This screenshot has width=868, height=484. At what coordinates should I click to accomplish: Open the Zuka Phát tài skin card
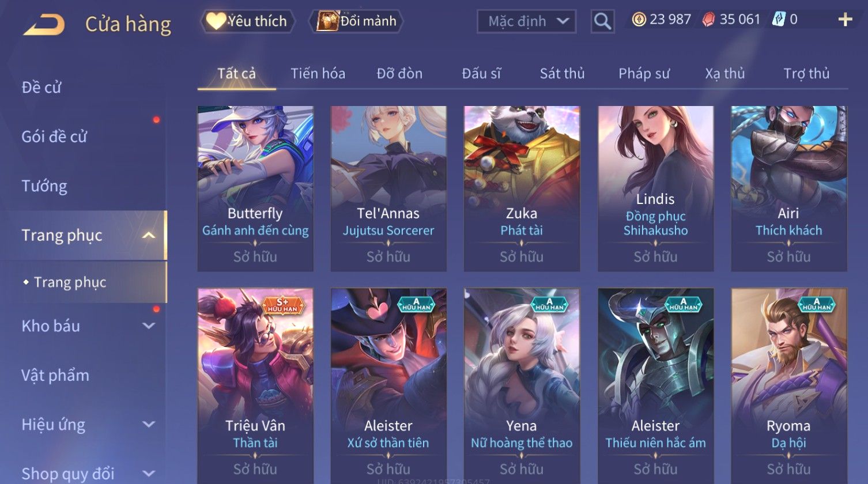522,188
